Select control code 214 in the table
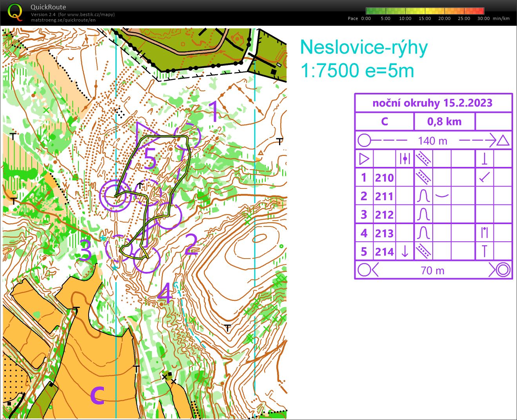This screenshot has height=420, width=517. 384,251
